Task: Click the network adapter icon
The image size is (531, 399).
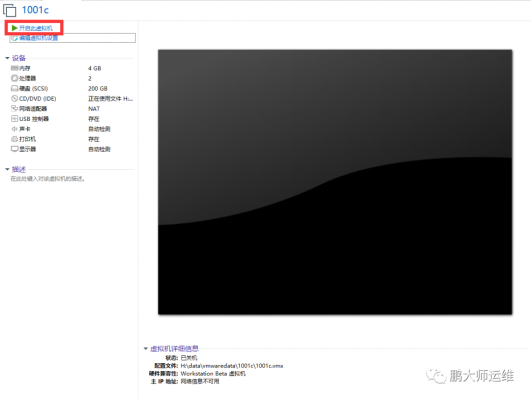Action: pyautogui.click(x=15, y=109)
